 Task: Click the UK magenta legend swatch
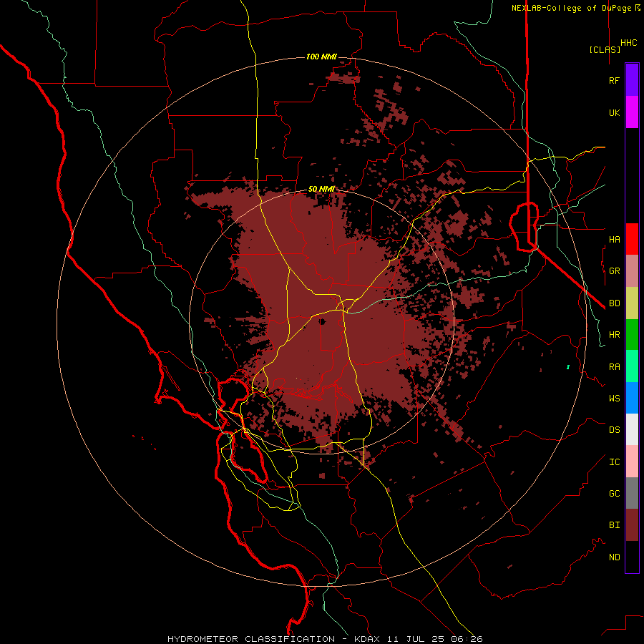coord(632,112)
